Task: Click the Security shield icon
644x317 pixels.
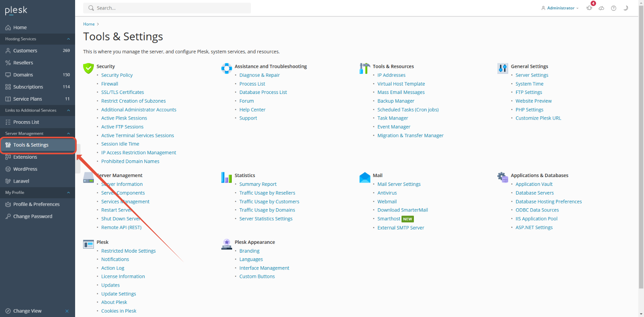Action: click(88, 68)
